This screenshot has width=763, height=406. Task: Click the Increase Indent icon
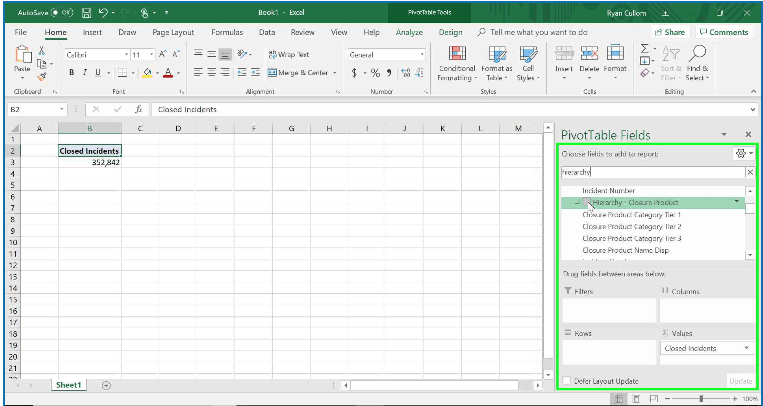pos(255,72)
